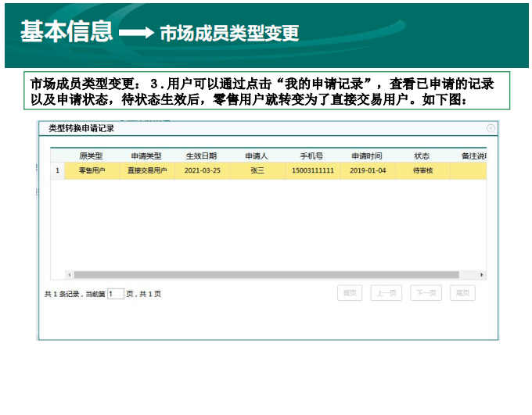Select row 1 by its row number
This screenshot has width=532, height=415.
(x=57, y=170)
